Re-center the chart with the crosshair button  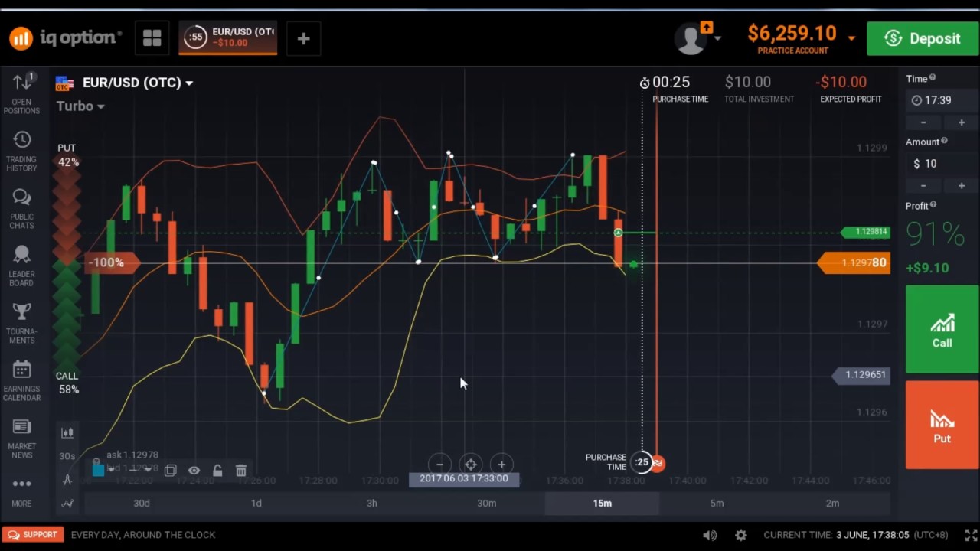point(470,464)
